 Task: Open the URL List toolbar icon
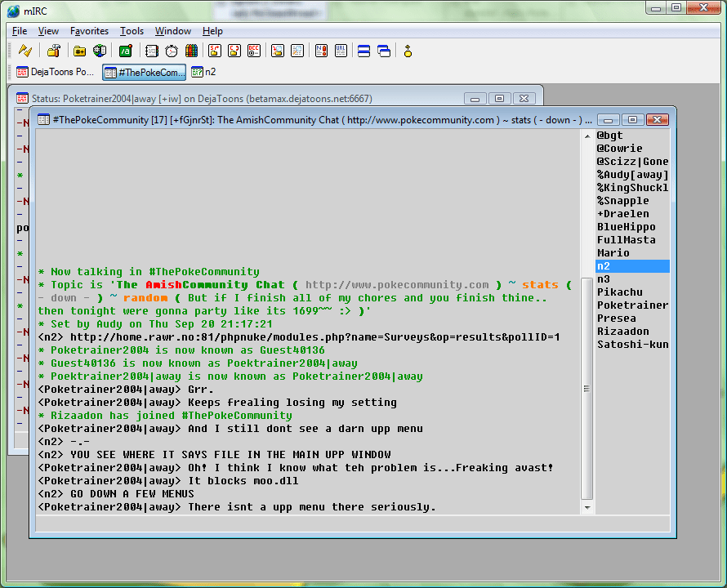(341, 51)
